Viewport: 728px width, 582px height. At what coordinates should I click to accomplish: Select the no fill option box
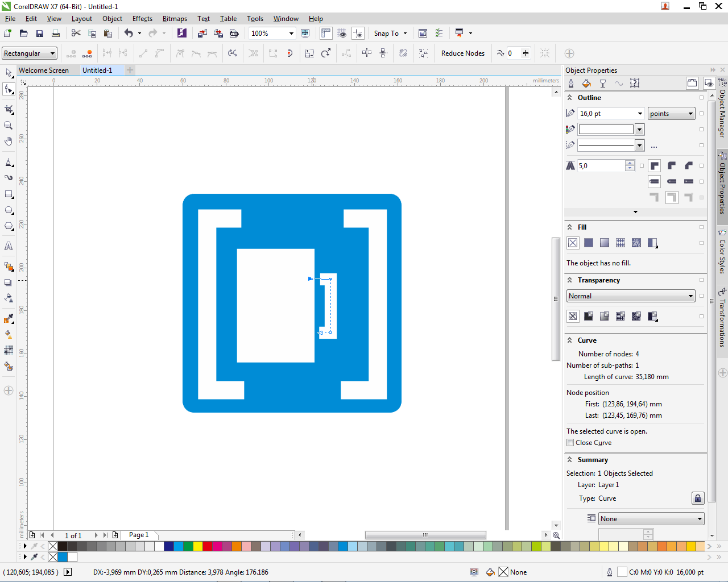point(573,243)
